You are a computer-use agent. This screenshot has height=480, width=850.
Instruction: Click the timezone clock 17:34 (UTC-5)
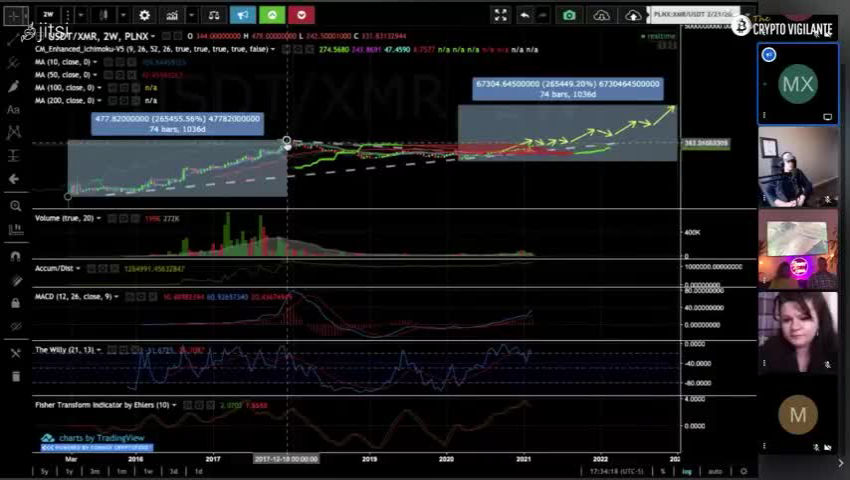(x=617, y=471)
